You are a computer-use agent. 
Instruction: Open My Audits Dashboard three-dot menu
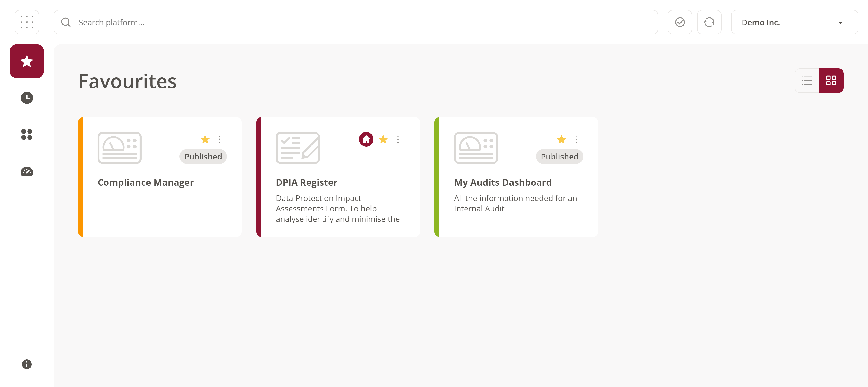pyautogui.click(x=576, y=139)
